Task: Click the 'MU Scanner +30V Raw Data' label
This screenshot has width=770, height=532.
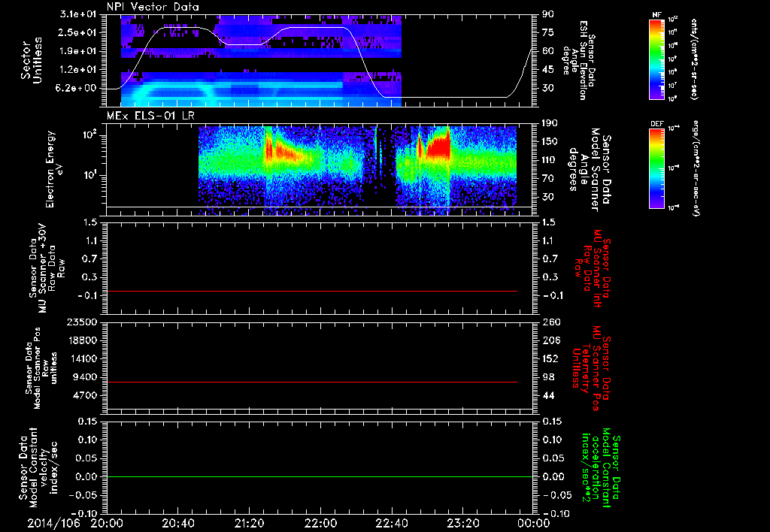Action: 47,268
